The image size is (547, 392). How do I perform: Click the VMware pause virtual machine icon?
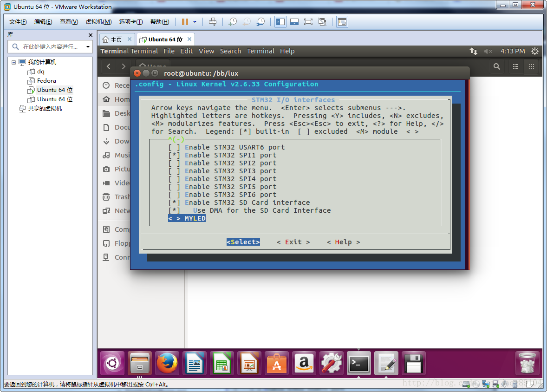click(x=185, y=22)
